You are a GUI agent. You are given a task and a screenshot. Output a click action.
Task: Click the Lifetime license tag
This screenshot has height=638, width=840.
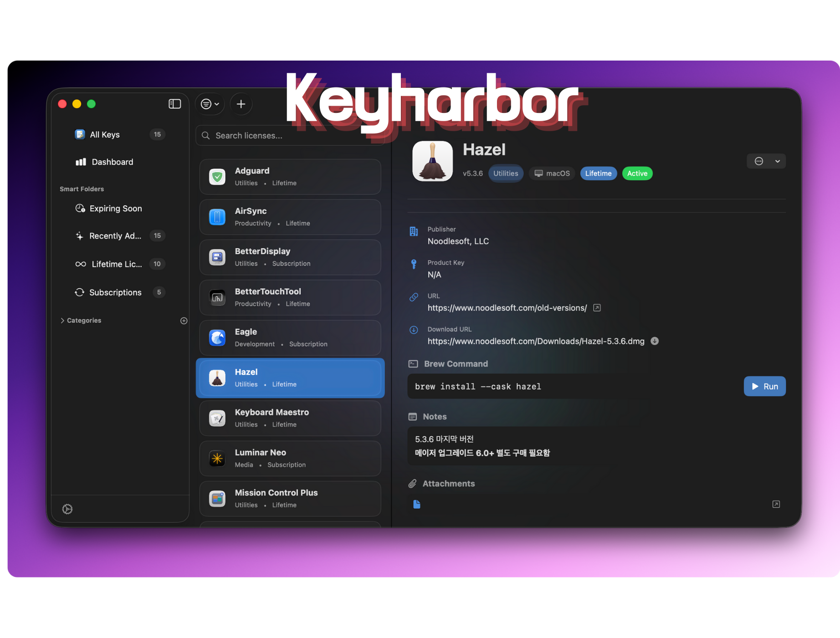(x=599, y=174)
